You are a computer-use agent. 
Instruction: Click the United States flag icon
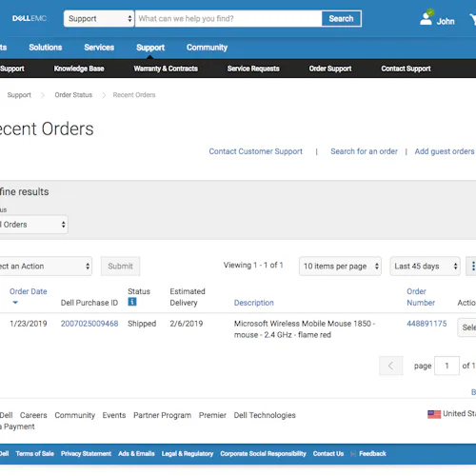click(434, 414)
